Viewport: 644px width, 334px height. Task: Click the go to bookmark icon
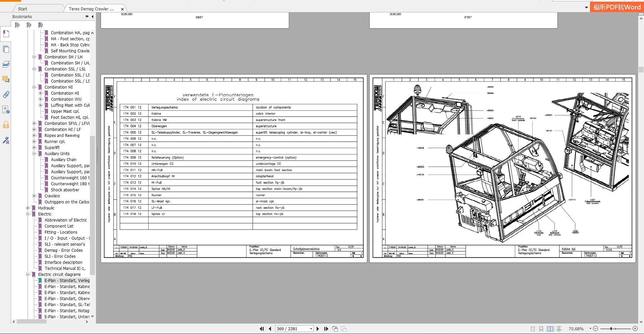[41, 25]
